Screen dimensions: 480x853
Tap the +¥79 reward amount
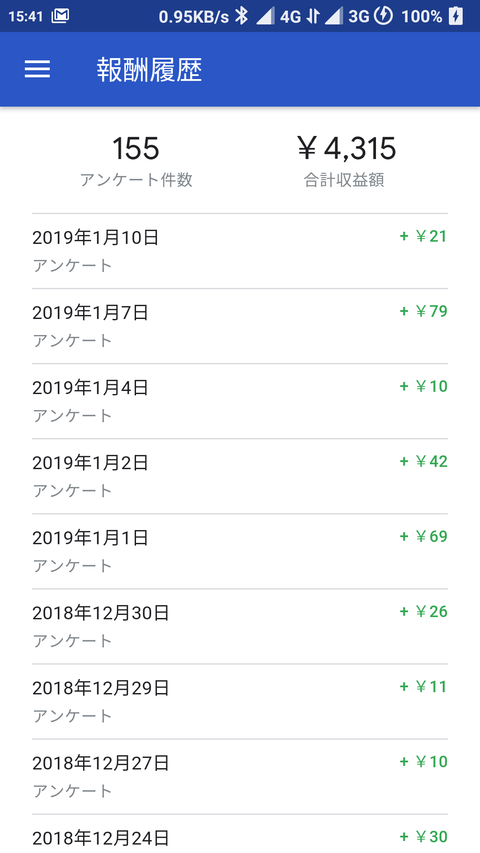point(423,311)
